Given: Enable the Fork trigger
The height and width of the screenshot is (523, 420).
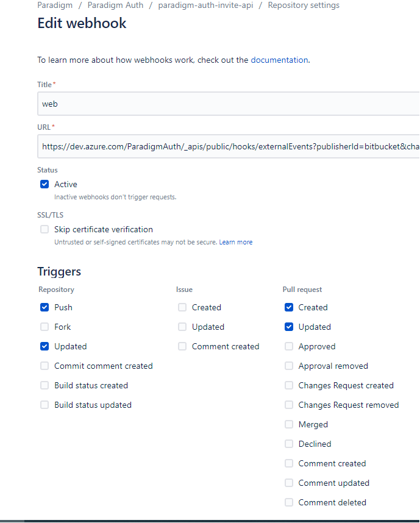Looking at the screenshot, I should pyautogui.click(x=44, y=327).
